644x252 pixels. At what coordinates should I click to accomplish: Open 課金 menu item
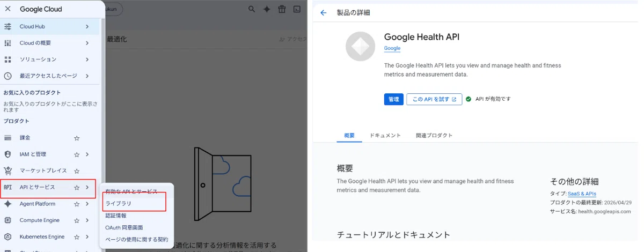49,138
